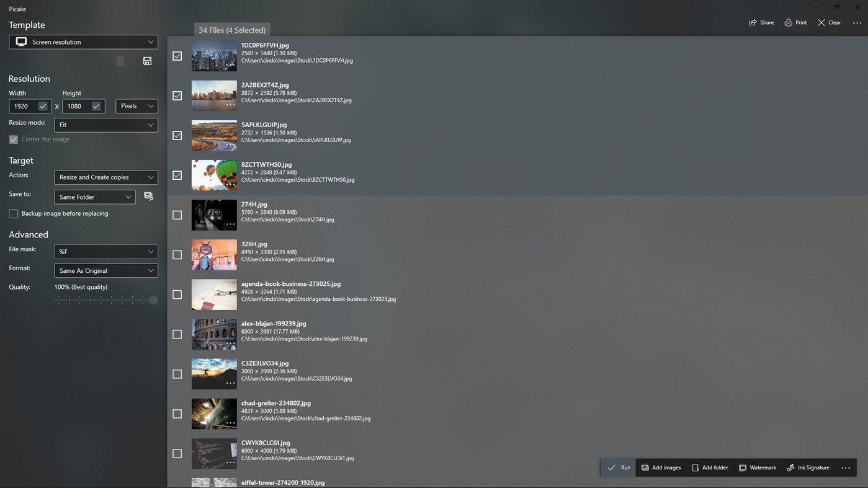Save the current template with the save icon
This screenshot has width=868, height=488.
tap(147, 61)
